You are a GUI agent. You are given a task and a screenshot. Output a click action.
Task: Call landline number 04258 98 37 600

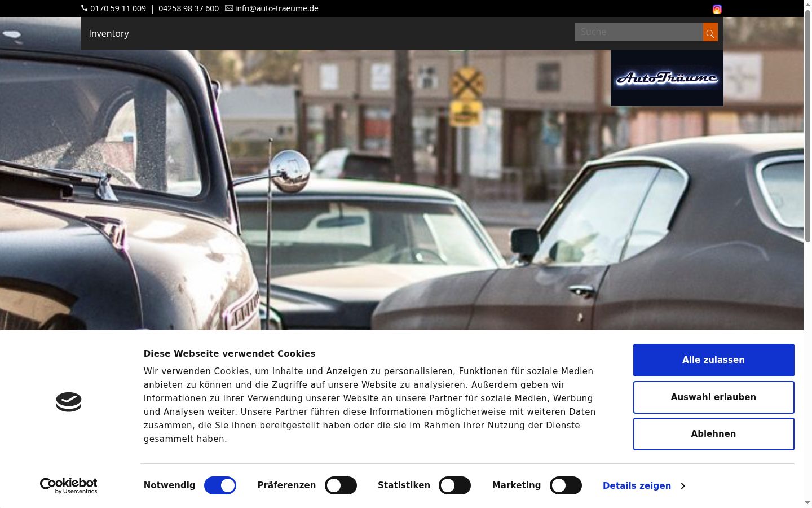coord(188,8)
